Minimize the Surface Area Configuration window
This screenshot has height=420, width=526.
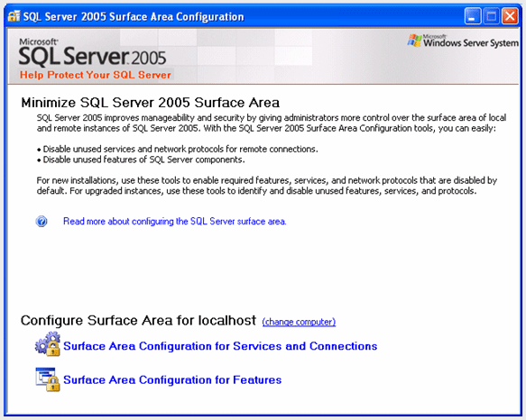coord(473,16)
